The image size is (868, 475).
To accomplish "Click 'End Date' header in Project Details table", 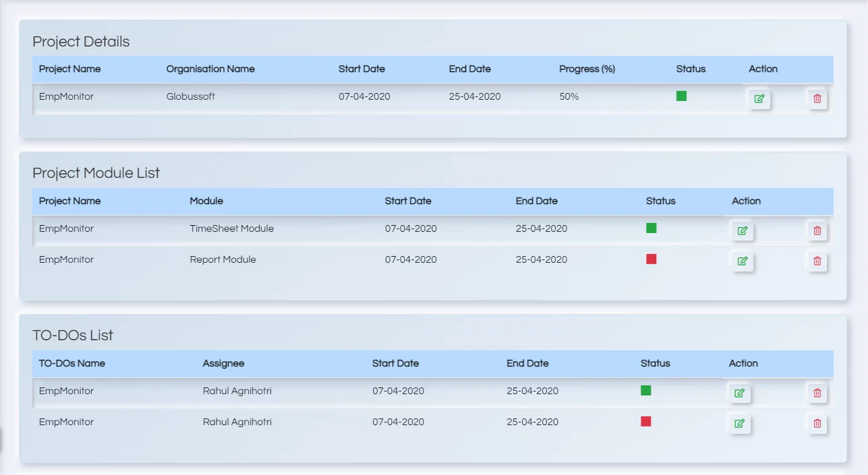I will click(x=470, y=69).
